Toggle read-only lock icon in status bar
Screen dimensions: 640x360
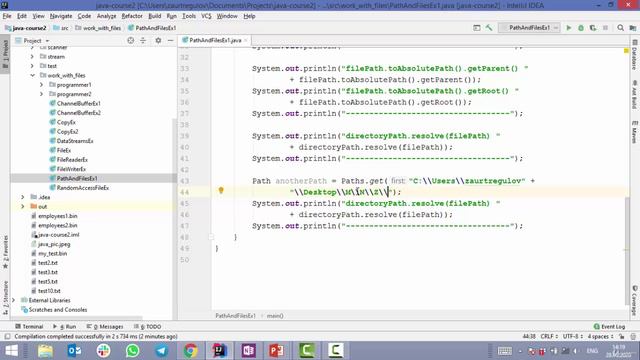click(x=621, y=336)
